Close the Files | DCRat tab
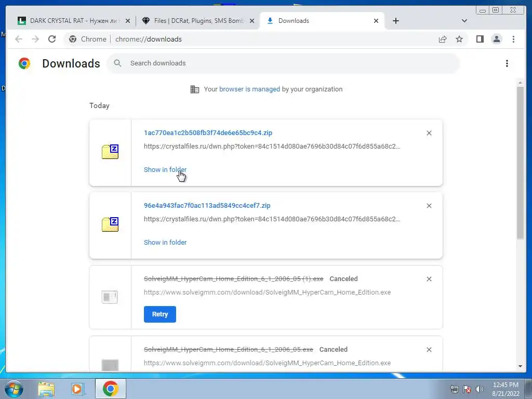Screen dimensions: 532x399 [252, 21]
